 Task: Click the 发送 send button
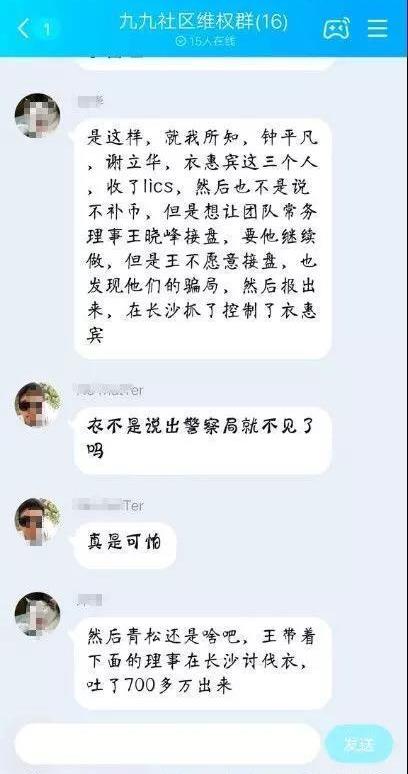click(360, 744)
